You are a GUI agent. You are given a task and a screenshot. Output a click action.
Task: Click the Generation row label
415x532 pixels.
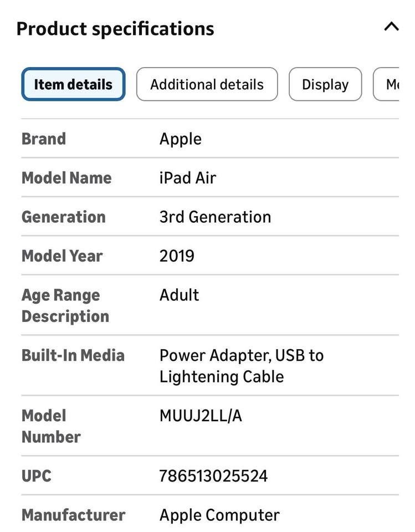[63, 217]
